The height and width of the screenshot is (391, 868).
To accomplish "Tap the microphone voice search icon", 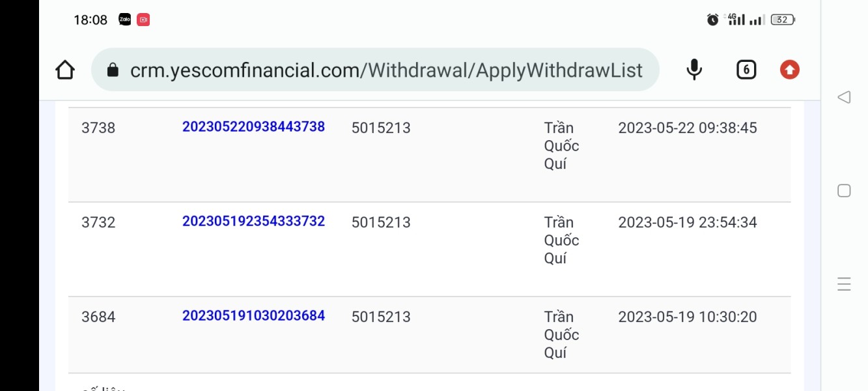I will tap(694, 70).
